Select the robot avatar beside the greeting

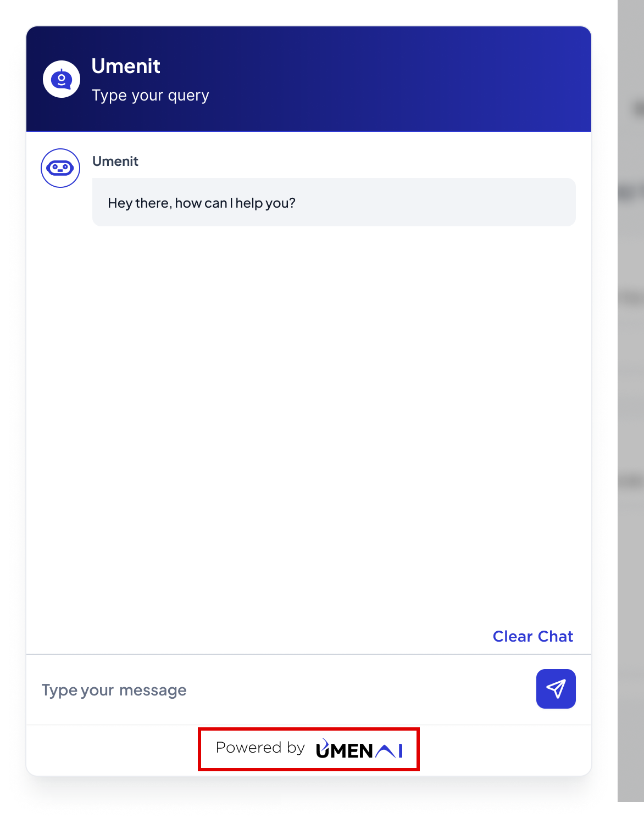click(60, 168)
